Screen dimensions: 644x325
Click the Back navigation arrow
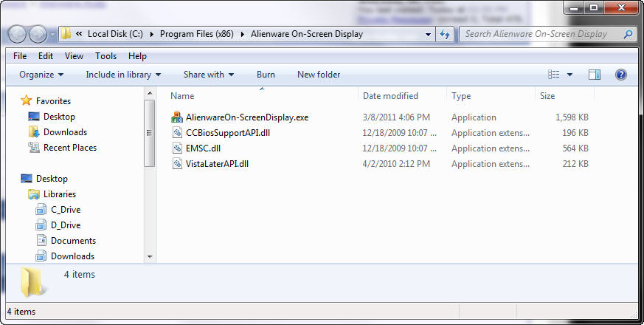pyautogui.click(x=17, y=35)
